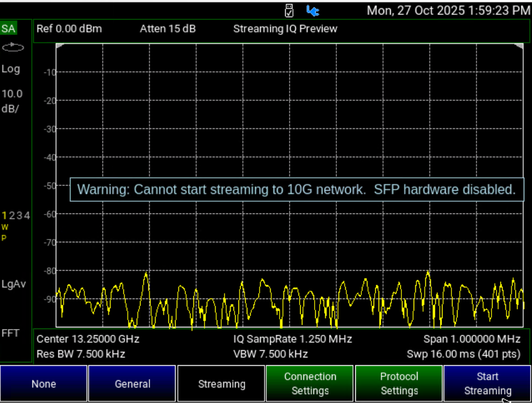The height and width of the screenshot is (403, 532).
Task: Click the continuous sweep loop icon
Action: [13, 47]
